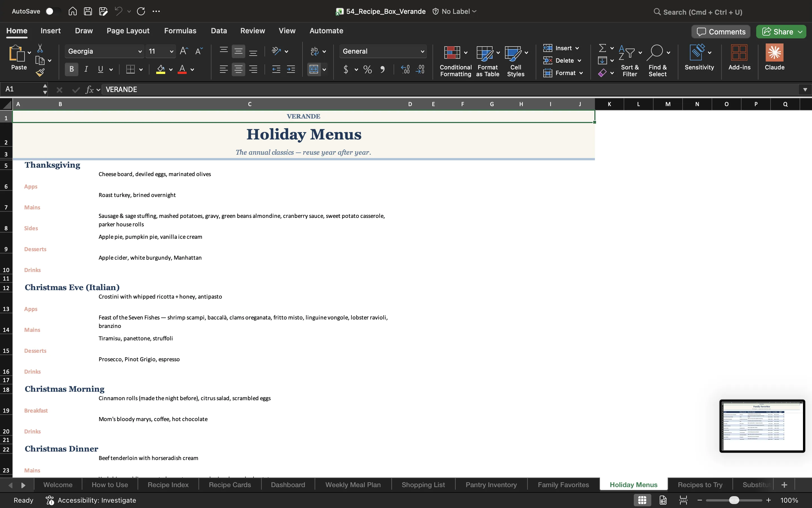The width and height of the screenshot is (812, 508).
Task: Click the Decrease Decimal icon
Action: coord(420,69)
